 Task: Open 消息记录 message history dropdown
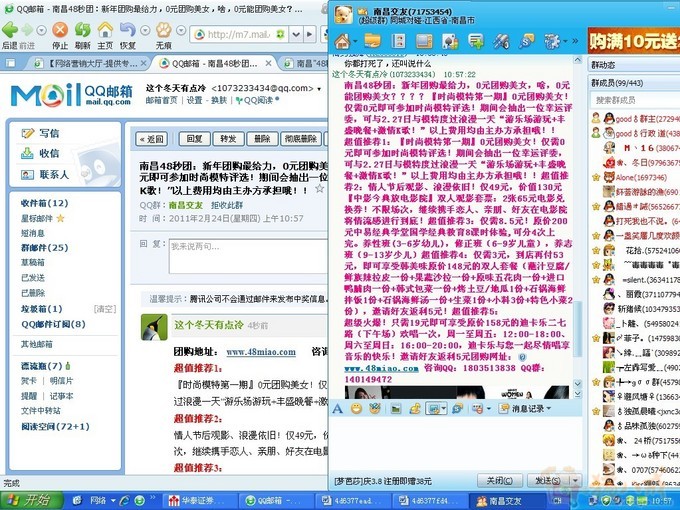point(525,409)
